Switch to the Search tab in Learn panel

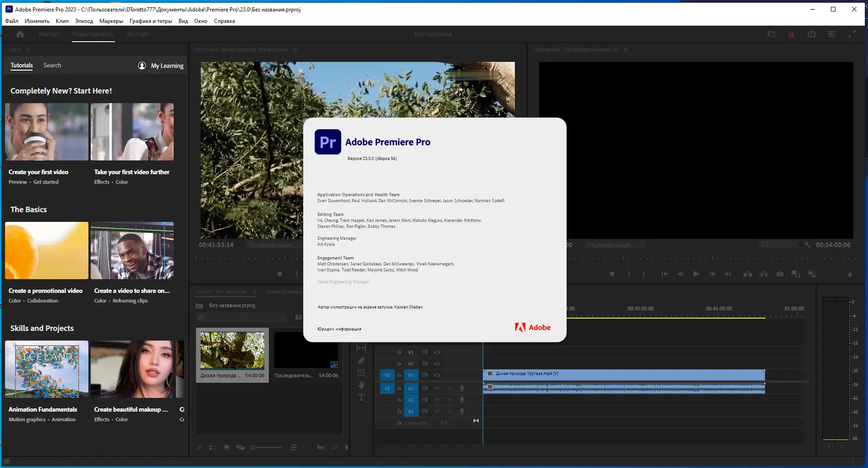tap(52, 66)
